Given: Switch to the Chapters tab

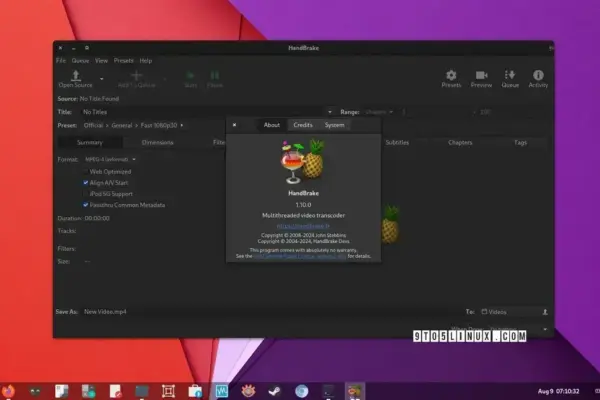Looking at the screenshot, I should click(x=460, y=142).
